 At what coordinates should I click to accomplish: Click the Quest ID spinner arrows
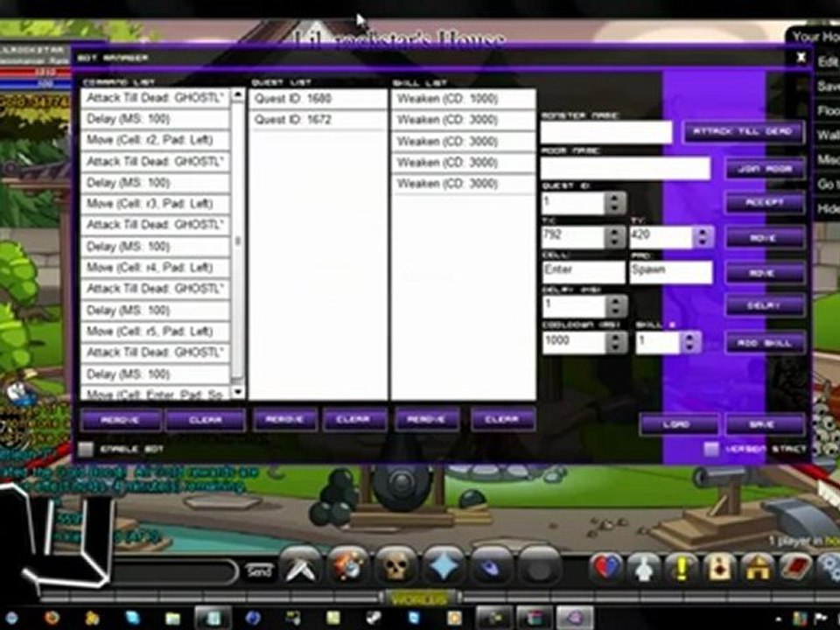click(615, 202)
